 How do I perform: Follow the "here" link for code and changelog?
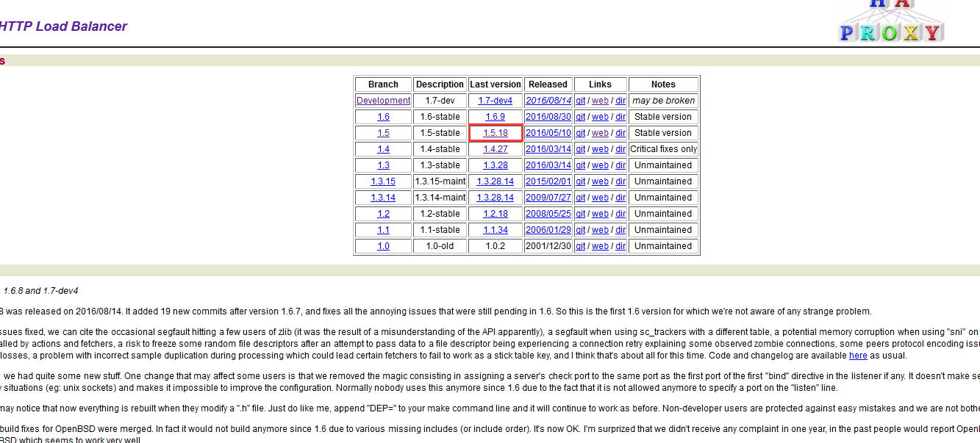858,356
